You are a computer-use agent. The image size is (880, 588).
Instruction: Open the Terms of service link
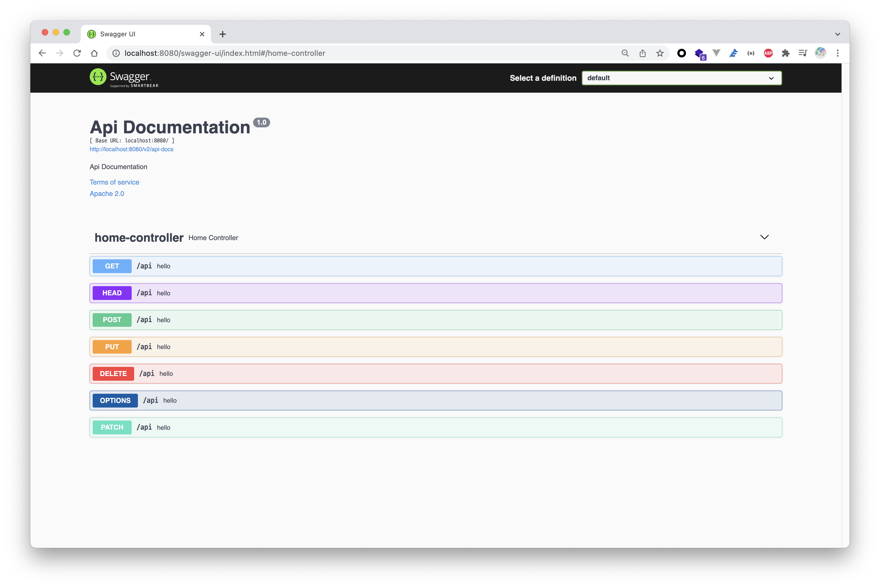[x=114, y=182]
